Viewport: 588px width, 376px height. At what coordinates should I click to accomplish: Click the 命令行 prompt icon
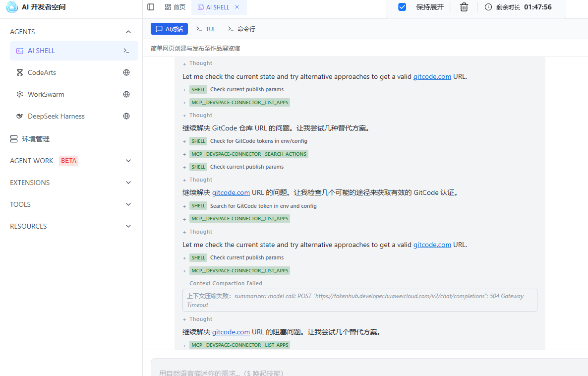pos(231,29)
